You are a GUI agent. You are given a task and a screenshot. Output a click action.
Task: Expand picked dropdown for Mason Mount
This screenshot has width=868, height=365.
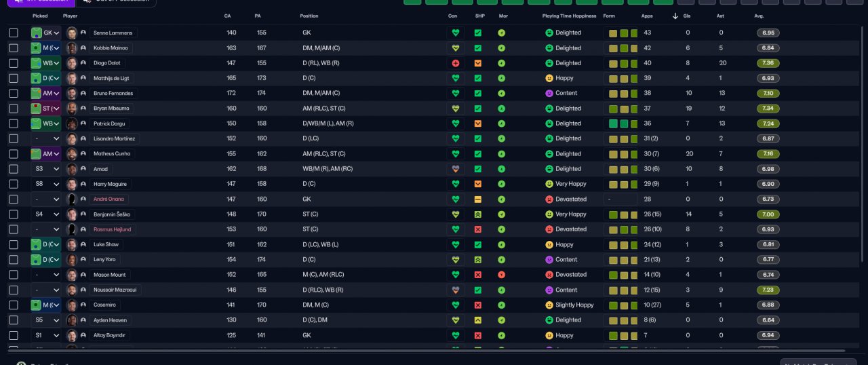[45, 275]
